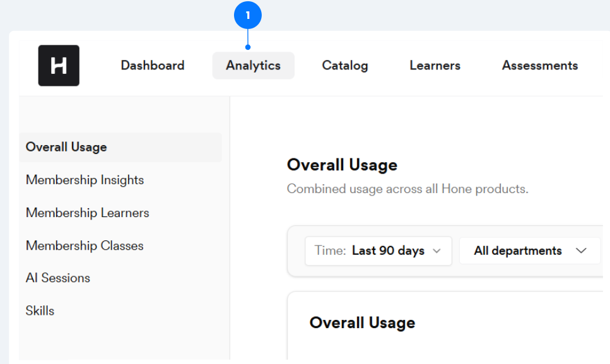
Task: Open the All departments dropdown
Action: click(530, 251)
